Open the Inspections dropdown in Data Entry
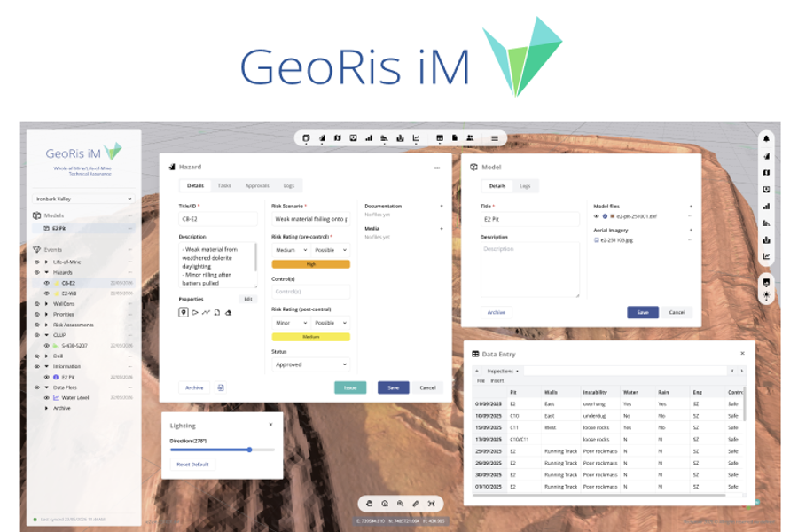Image resolution: width=798 pixels, height=532 pixels. [x=503, y=372]
